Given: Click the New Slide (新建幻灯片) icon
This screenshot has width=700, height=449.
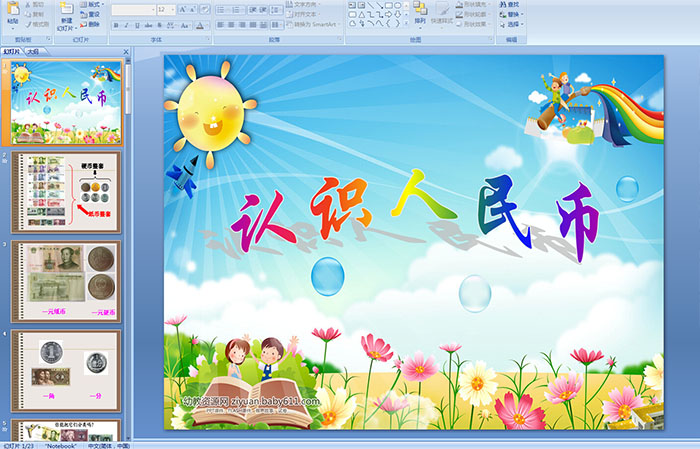Looking at the screenshot, I should pos(67,9).
